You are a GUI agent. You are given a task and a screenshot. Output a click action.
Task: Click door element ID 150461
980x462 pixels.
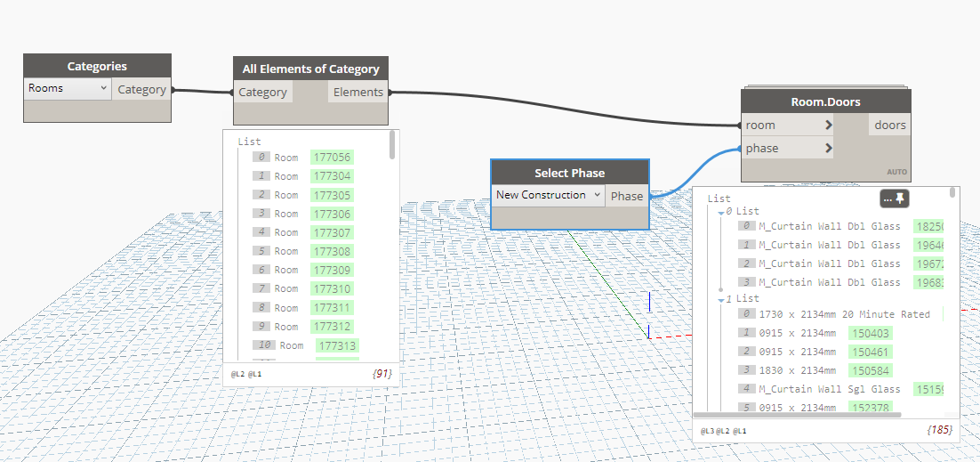[x=870, y=352]
